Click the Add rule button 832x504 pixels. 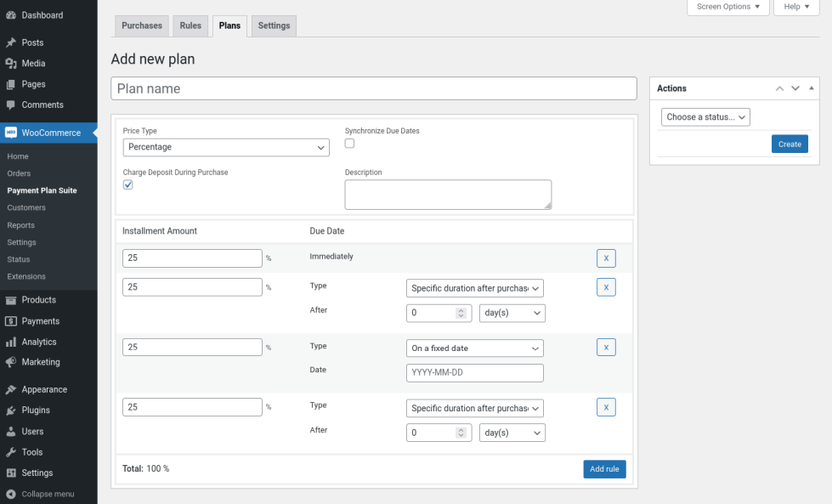click(604, 469)
